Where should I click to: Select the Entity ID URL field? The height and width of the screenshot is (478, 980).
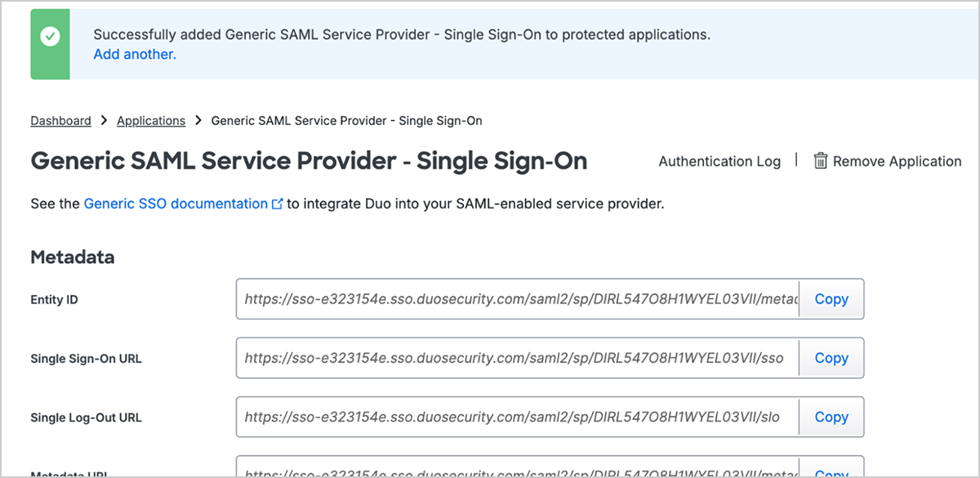tap(518, 299)
